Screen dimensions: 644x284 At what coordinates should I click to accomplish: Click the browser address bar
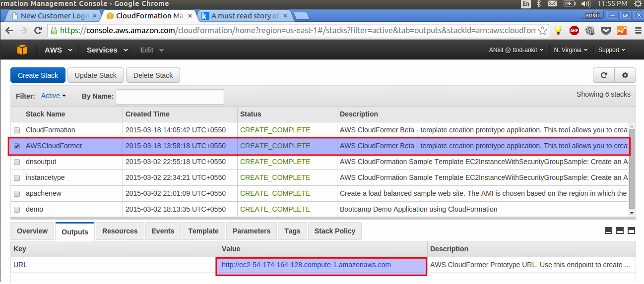[298, 31]
